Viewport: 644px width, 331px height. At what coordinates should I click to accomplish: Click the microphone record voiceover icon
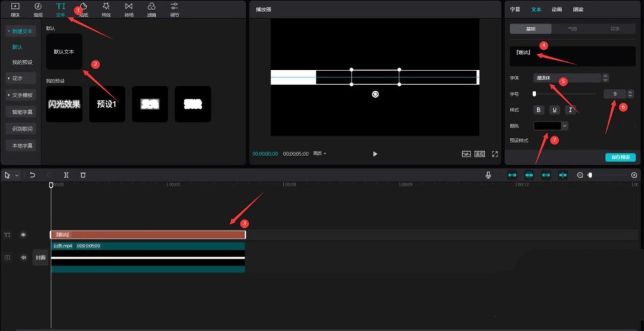488,175
